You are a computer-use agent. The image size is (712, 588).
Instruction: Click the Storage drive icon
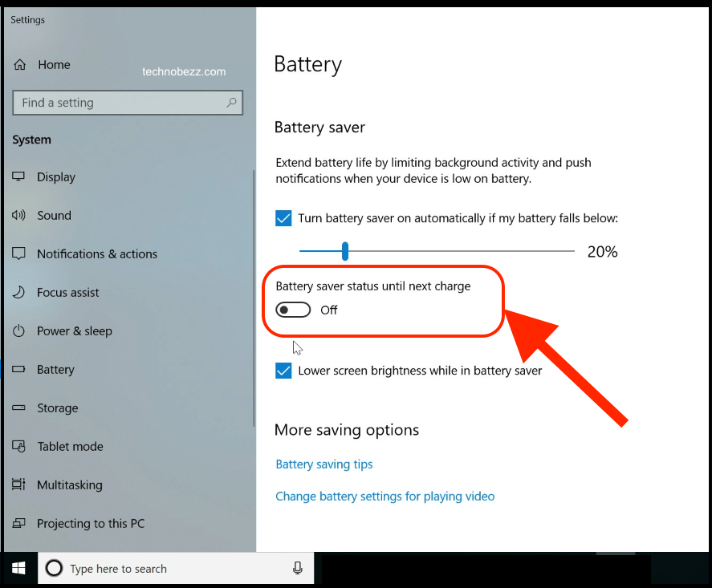pos(18,408)
